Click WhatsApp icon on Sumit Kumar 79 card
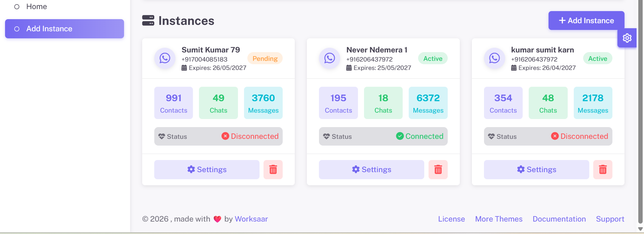Viewport: 644px width, 234px height. [165, 58]
